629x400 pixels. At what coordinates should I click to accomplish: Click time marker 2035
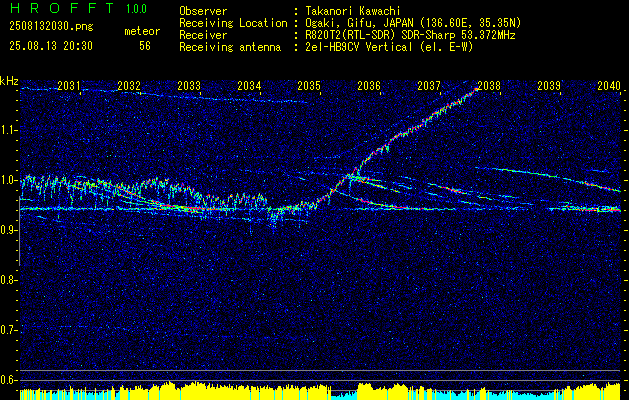309,85
